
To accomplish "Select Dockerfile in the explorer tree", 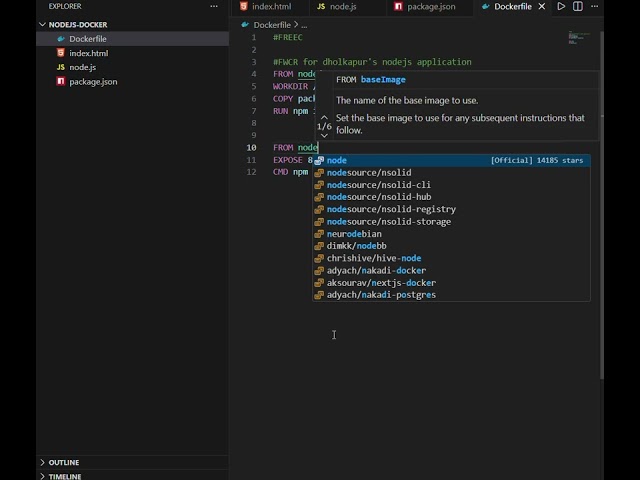I will coord(132,39).
